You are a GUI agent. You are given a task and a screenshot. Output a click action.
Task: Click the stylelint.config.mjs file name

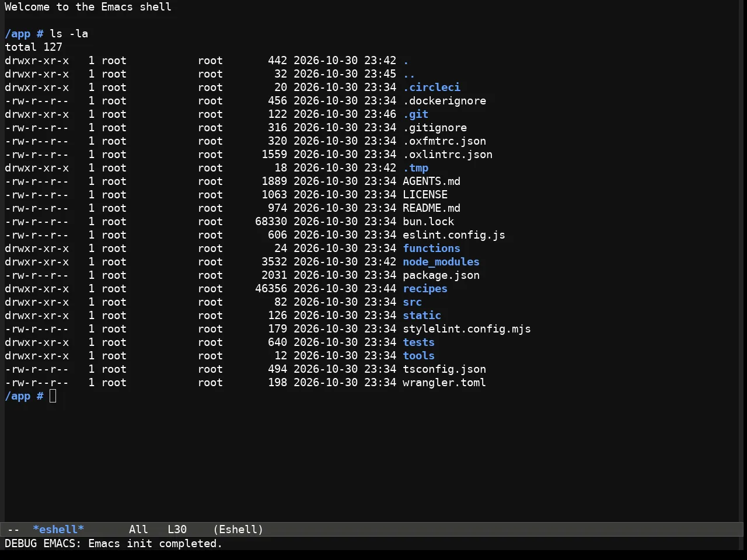tap(467, 329)
